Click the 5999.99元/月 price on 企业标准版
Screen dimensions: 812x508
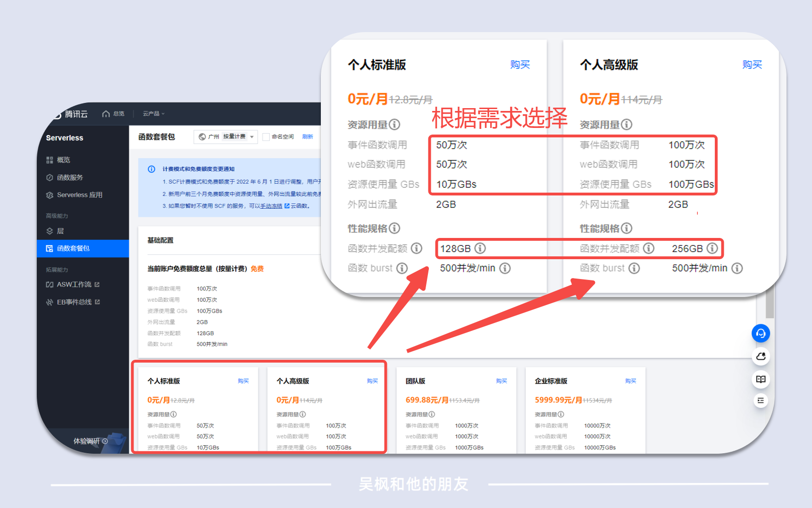tap(558, 400)
